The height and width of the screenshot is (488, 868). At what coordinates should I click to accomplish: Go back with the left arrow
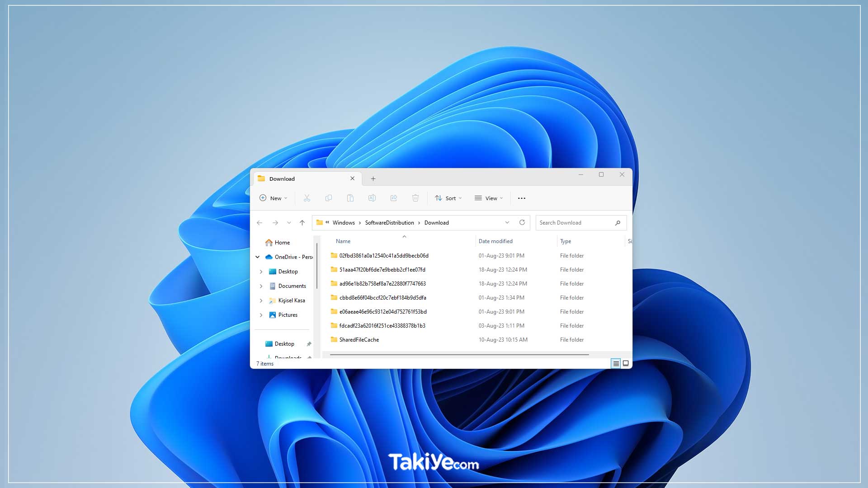coord(259,223)
